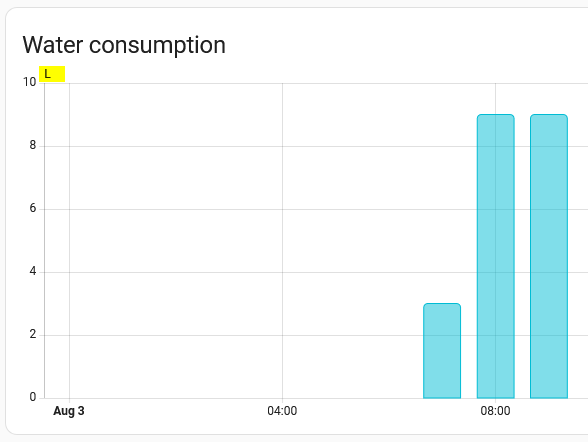This screenshot has width=588, height=442.
Task: Click the base of the 08:00 bar
Action: click(x=496, y=396)
